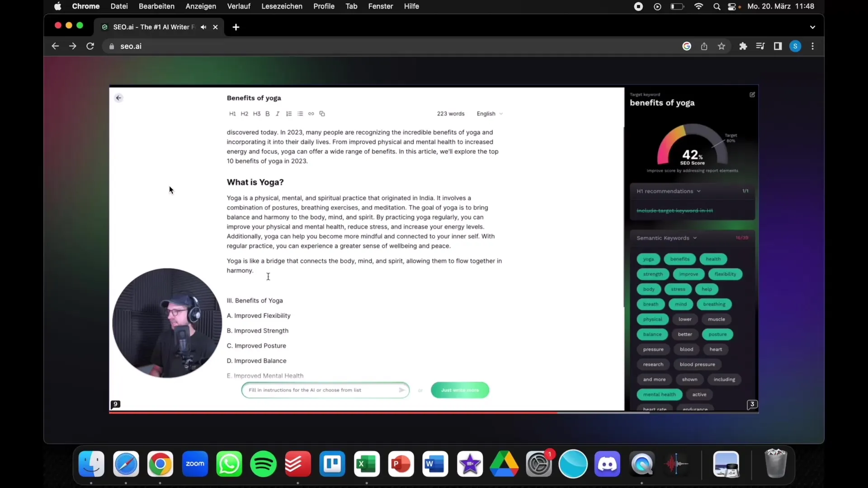The height and width of the screenshot is (488, 868).
Task: Select the 'blood pressure' keyword tag
Action: (x=696, y=364)
